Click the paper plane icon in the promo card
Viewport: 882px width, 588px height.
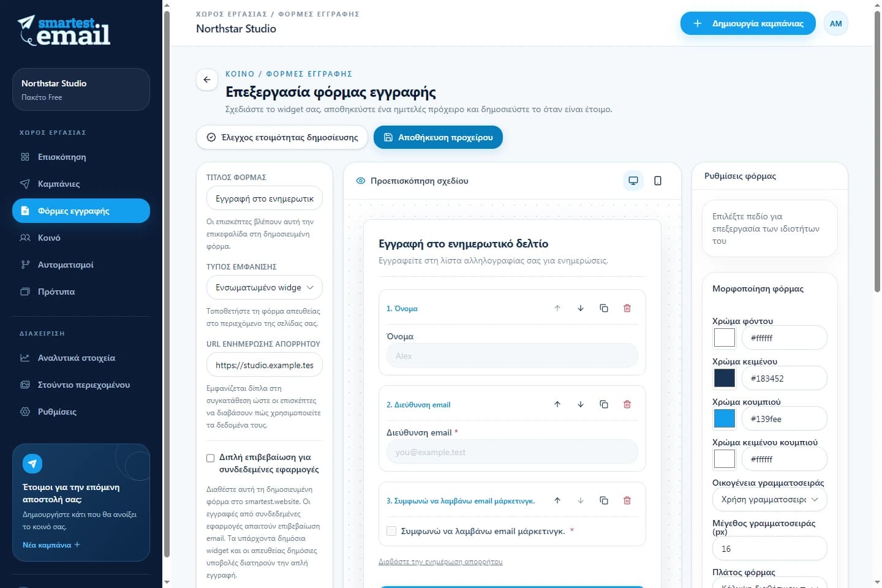pos(32,464)
